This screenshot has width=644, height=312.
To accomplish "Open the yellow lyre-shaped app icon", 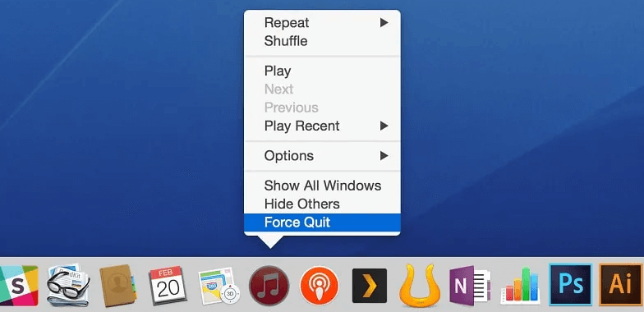I will pyautogui.click(x=419, y=286).
